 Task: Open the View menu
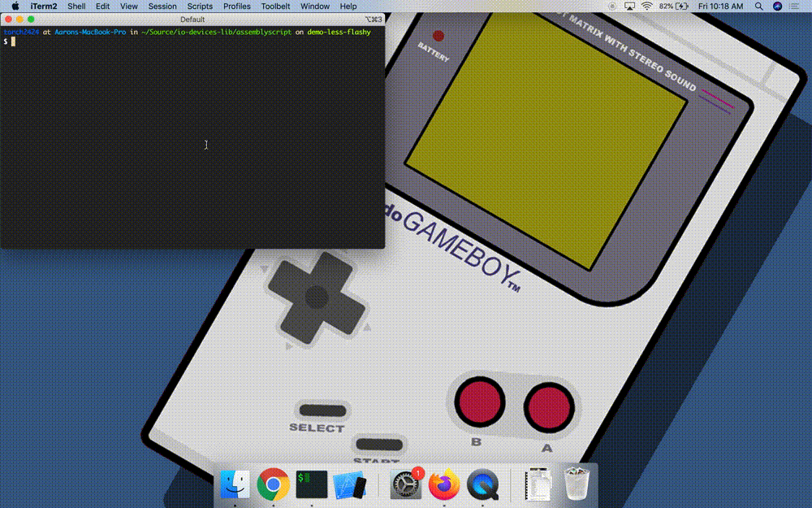pos(129,7)
